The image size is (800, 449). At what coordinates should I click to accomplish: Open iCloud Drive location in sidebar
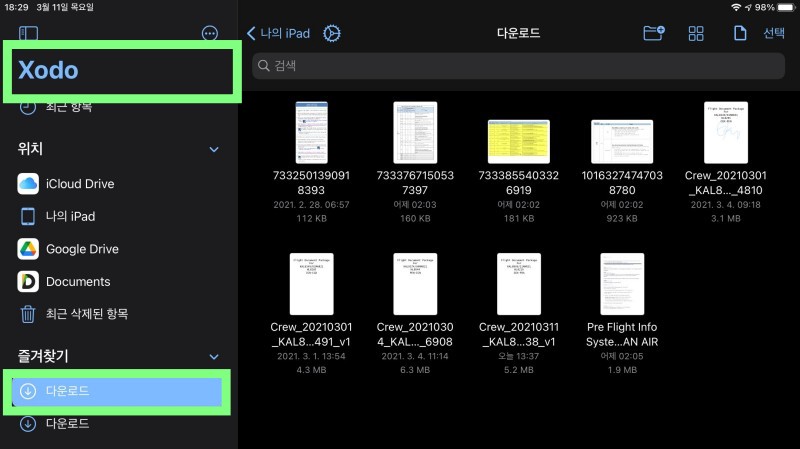point(80,184)
